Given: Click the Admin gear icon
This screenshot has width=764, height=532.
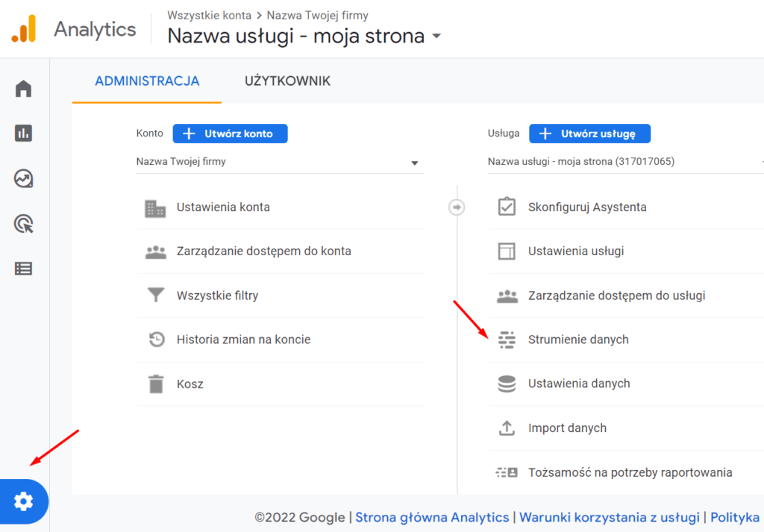Looking at the screenshot, I should coord(23,501).
